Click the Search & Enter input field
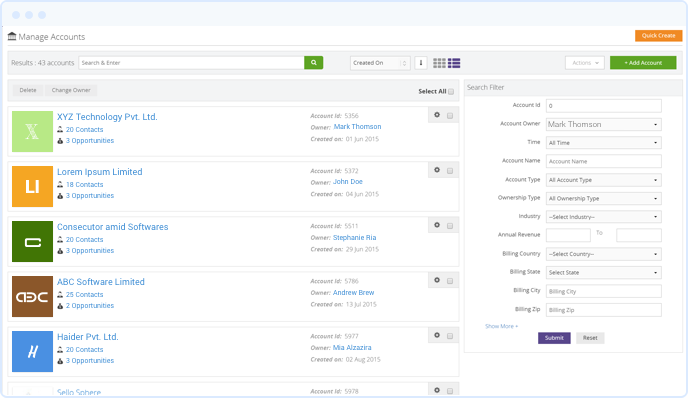688x398 pixels. click(191, 63)
